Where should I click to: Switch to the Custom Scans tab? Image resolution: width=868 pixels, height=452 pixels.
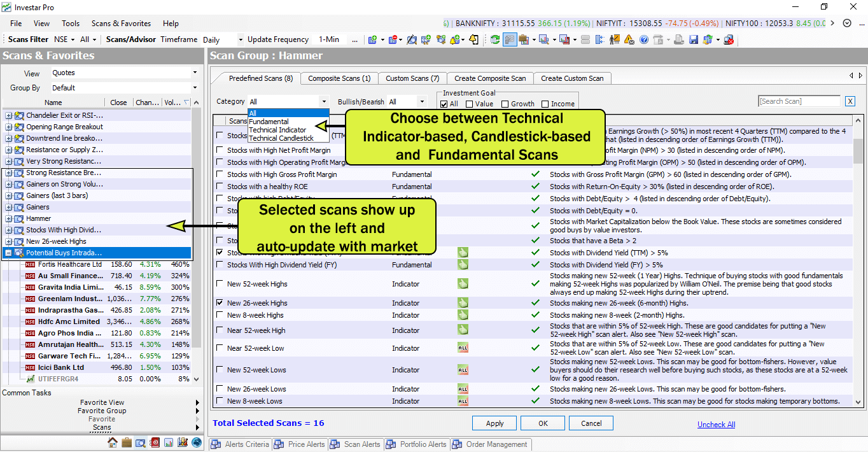(x=412, y=78)
